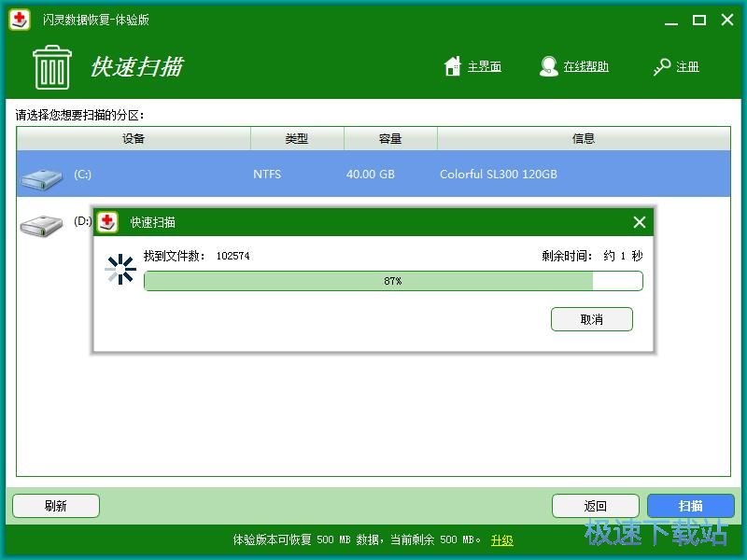Open 在线帮助 online help link
The image size is (747, 560).
586,66
